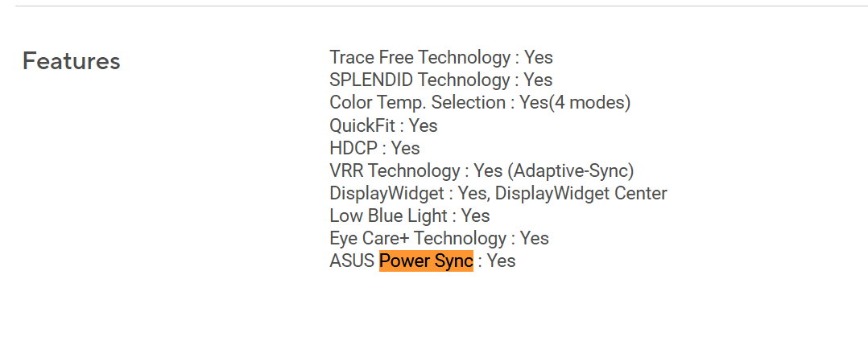The image size is (868, 353).
Task: Click Color Temp. Selection 4 modes text
Action: [x=480, y=102]
